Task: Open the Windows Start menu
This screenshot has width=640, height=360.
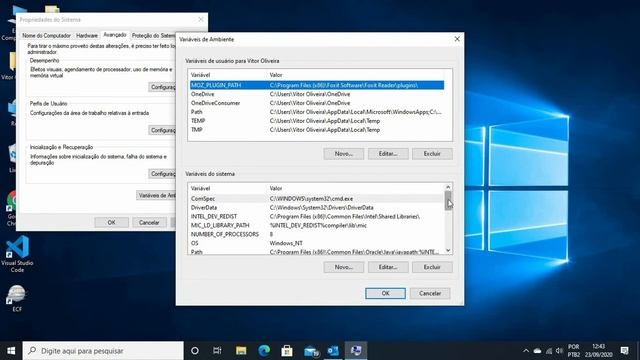Action: tap(11, 351)
